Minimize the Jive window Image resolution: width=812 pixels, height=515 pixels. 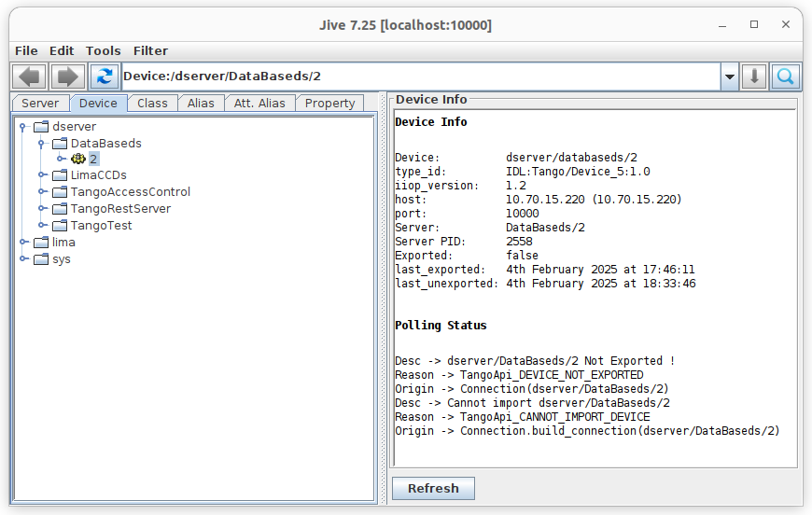click(721, 25)
